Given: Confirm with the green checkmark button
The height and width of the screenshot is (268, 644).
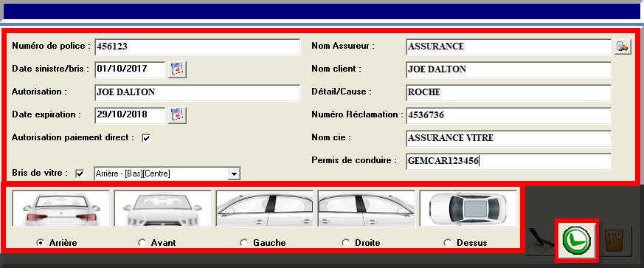Looking at the screenshot, I should point(577,241).
